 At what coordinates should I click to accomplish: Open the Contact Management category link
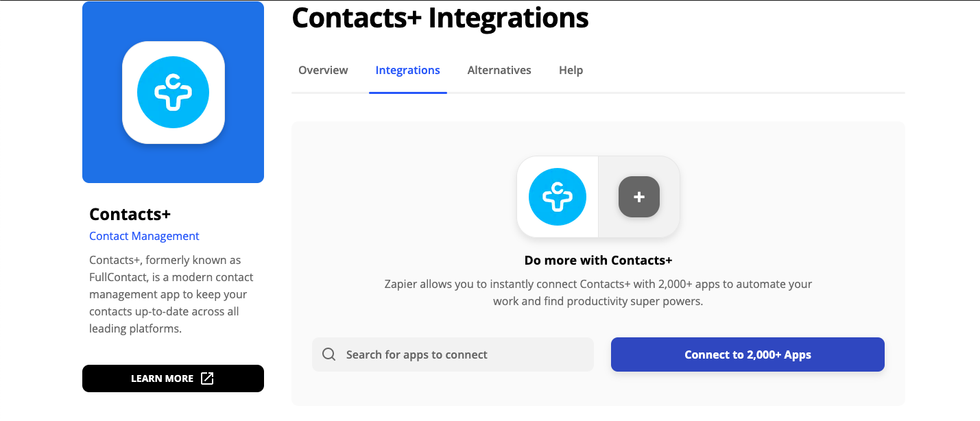pos(144,236)
